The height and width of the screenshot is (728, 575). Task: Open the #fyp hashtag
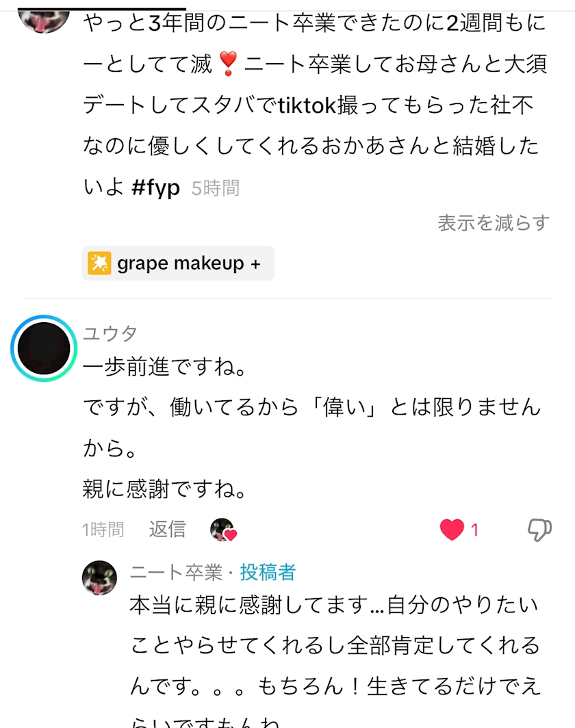155,187
